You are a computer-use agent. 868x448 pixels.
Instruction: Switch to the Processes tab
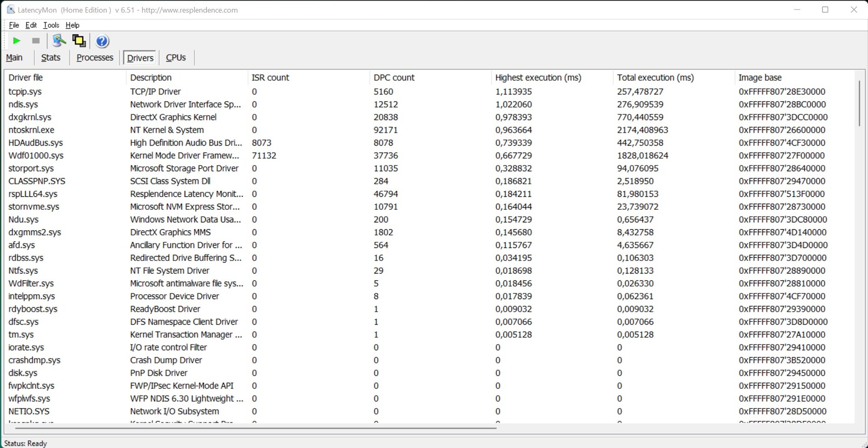94,58
